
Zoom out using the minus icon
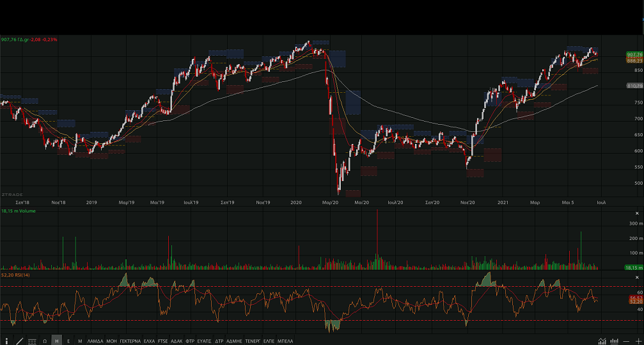pos(626,341)
